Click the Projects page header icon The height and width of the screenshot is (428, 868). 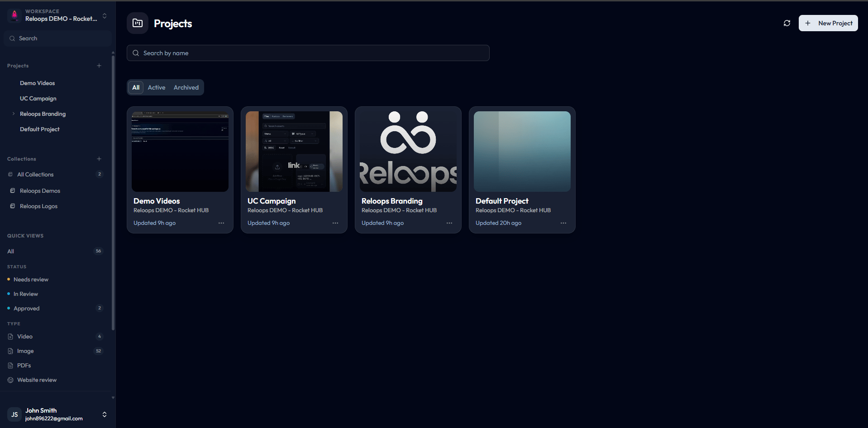[x=138, y=23]
